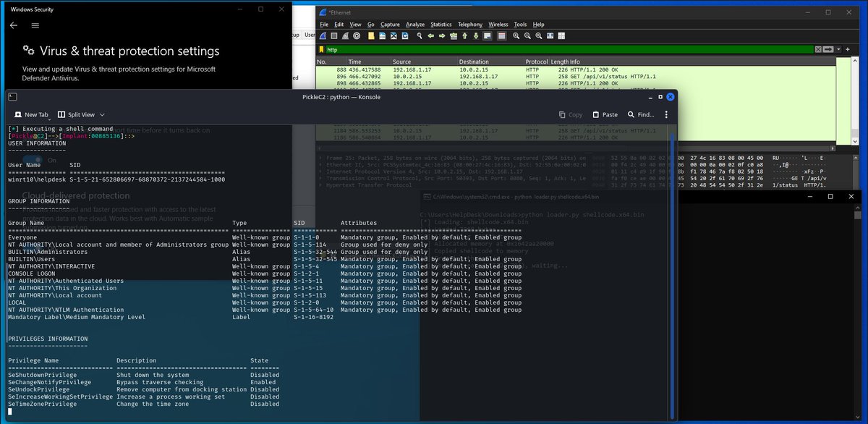Viewport: 868px width, 424px height.
Task: Toggle Wireshark packet colorization
Action: click(x=501, y=35)
